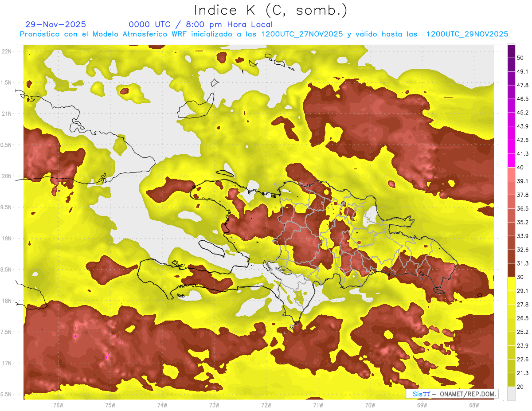Click the dark purple swatch above 50
This screenshot has height=411, width=532.
[512, 51]
